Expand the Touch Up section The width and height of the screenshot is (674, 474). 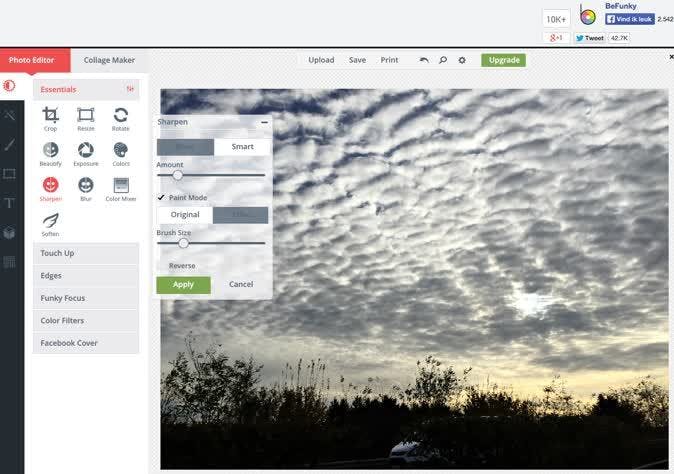pyautogui.click(x=86, y=253)
